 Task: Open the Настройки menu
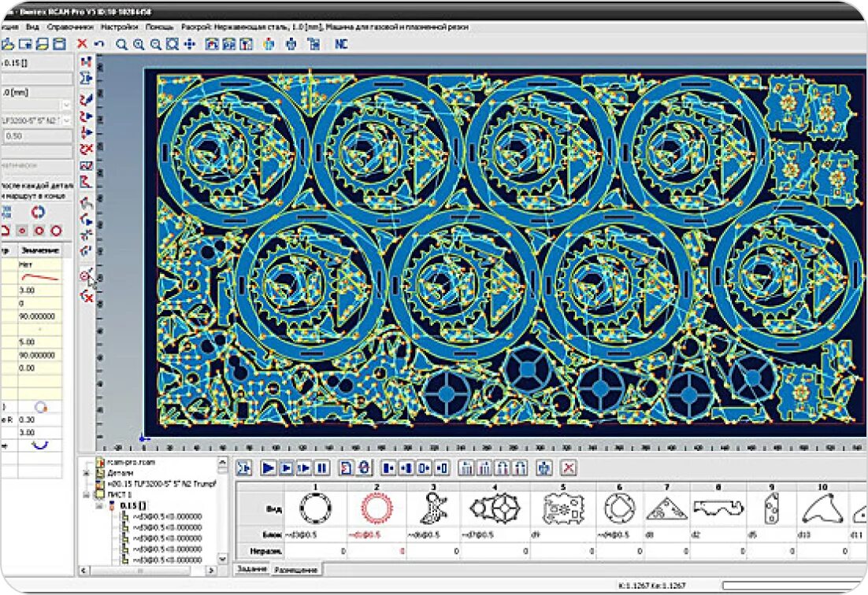pyautogui.click(x=119, y=27)
